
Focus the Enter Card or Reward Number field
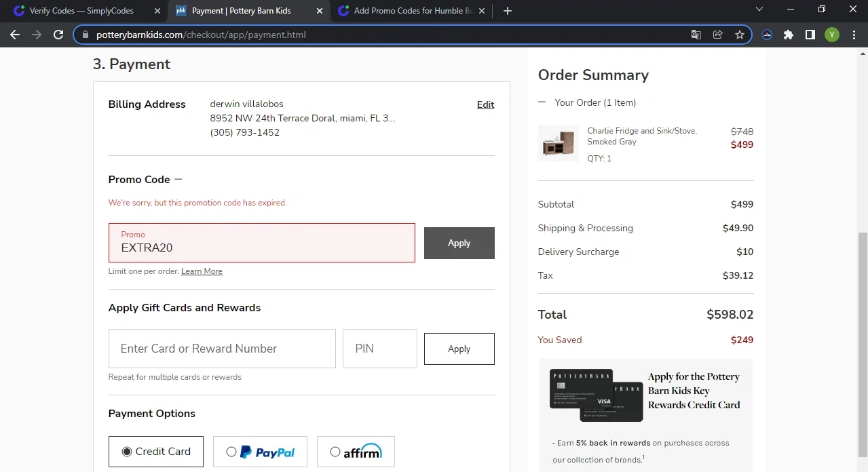pos(222,349)
